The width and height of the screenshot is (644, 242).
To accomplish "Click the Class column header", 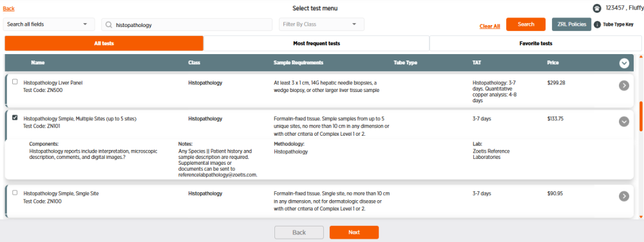I will pos(194,63).
